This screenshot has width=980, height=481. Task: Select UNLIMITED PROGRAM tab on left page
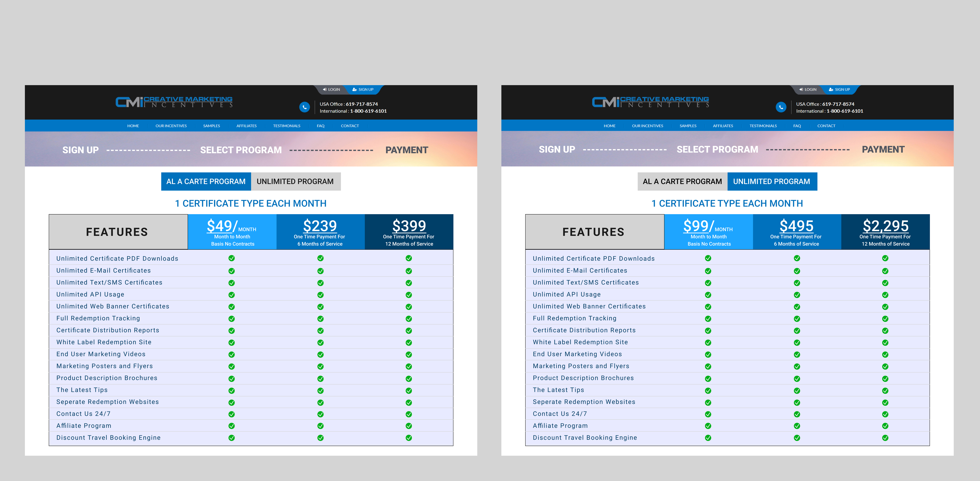[x=295, y=182]
